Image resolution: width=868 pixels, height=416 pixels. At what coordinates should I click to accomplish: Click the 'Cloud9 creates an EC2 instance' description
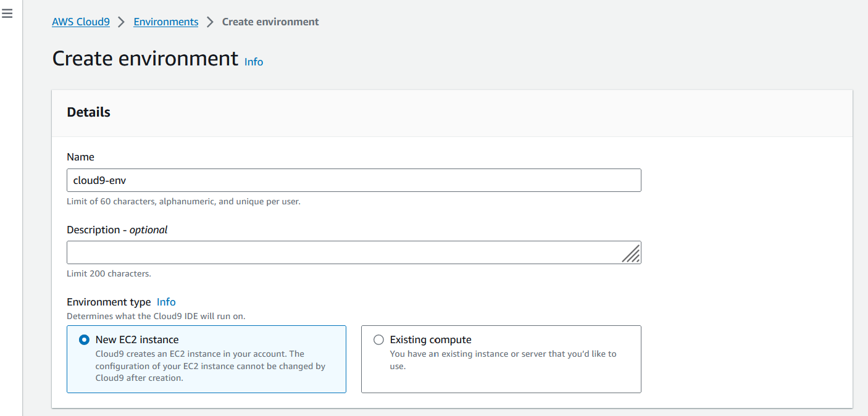coord(211,366)
